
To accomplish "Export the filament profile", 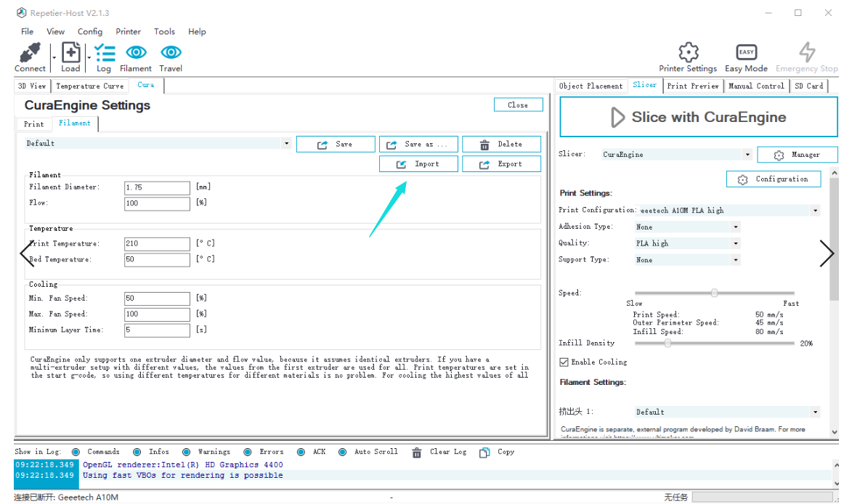I will 501,163.
